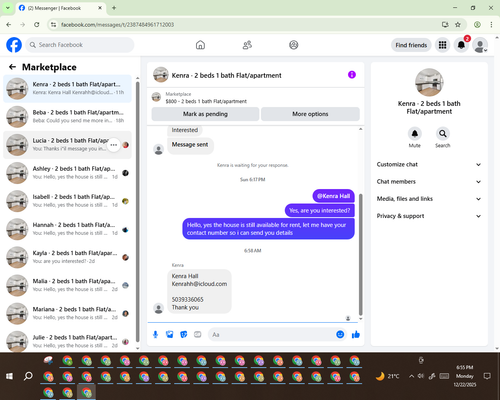
Task: Expand Media, files and links section
Action: pos(429,199)
